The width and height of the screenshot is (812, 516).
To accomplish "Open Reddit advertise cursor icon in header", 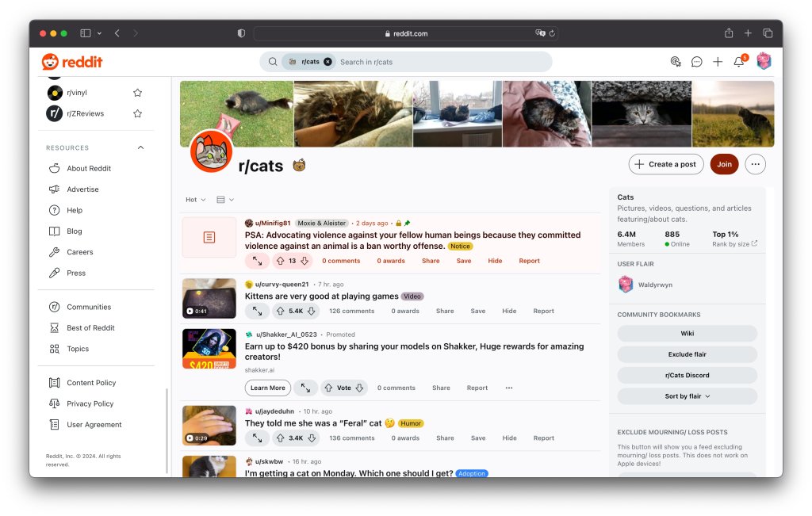I will pyautogui.click(x=676, y=62).
